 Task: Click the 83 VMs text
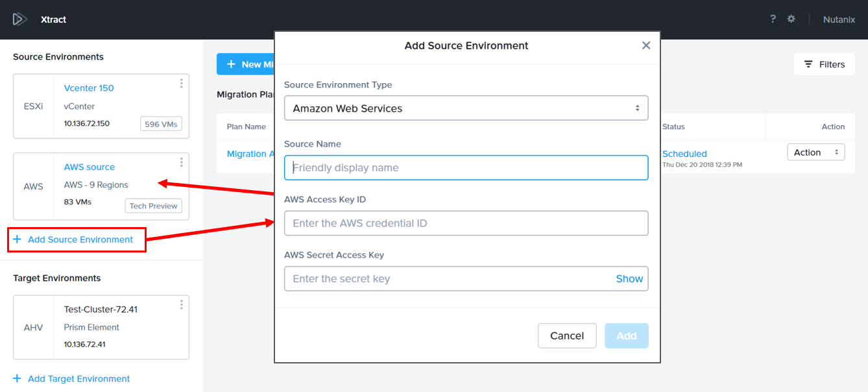click(78, 202)
